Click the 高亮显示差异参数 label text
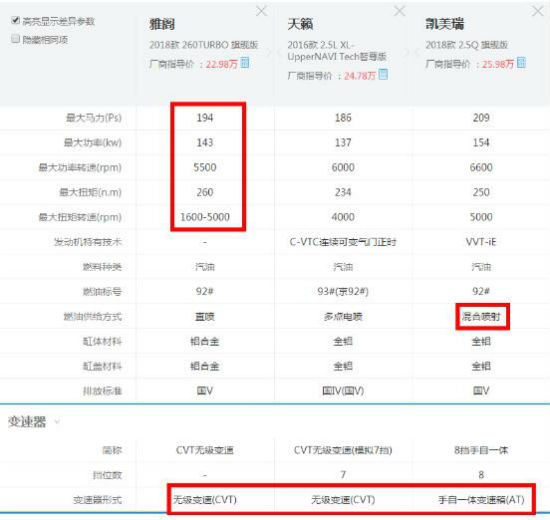The image size is (550, 520). point(59,21)
